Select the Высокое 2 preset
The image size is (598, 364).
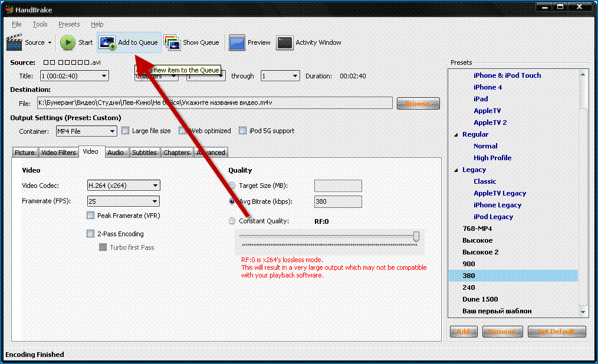481,253
